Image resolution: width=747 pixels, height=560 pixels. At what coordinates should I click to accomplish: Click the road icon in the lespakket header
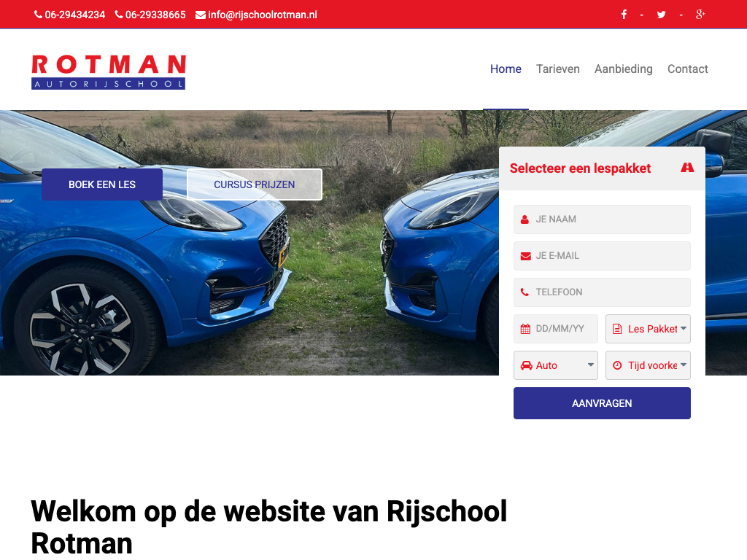click(687, 168)
